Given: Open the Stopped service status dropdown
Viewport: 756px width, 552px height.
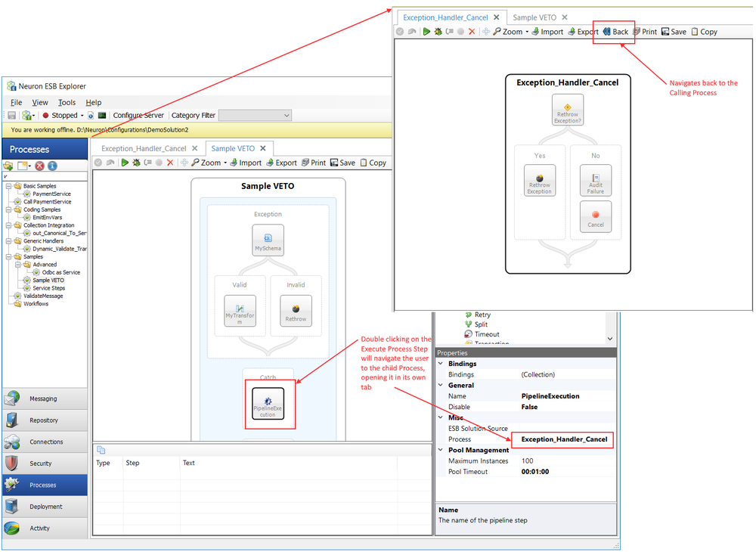Looking at the screenshot, I should tap(82, 116).
